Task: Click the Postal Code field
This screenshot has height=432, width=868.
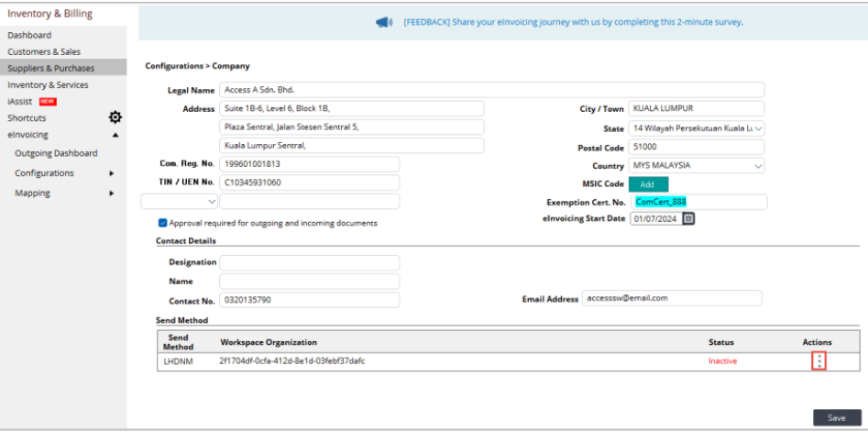Action: click(697, 148)
